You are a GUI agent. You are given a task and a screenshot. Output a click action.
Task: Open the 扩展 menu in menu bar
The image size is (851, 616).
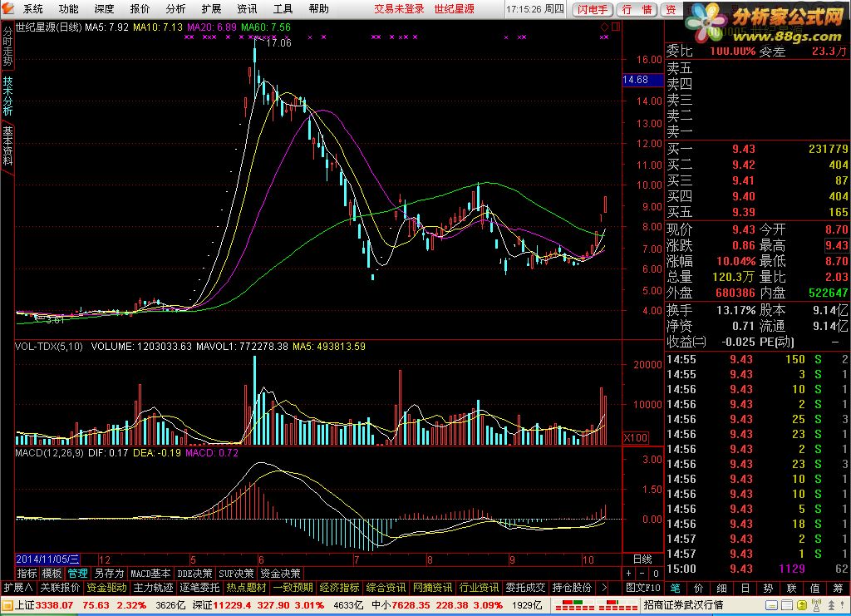click(212, 8)
